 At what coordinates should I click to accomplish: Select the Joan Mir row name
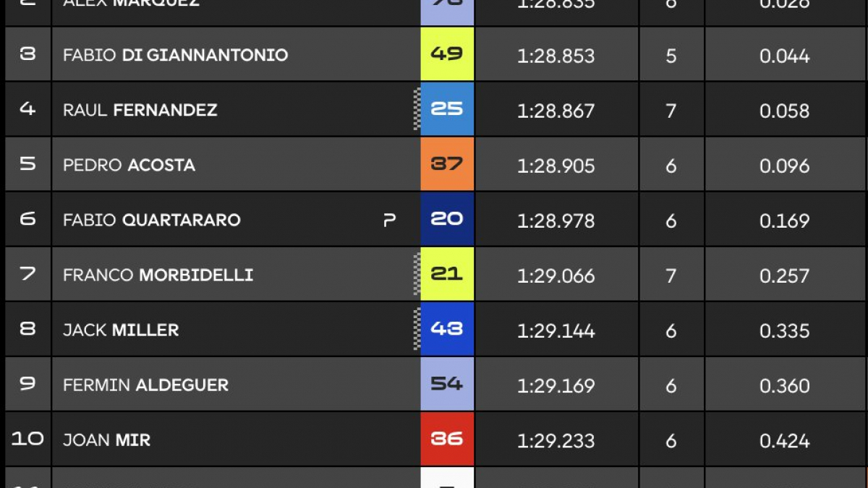(x=106, y=440)
